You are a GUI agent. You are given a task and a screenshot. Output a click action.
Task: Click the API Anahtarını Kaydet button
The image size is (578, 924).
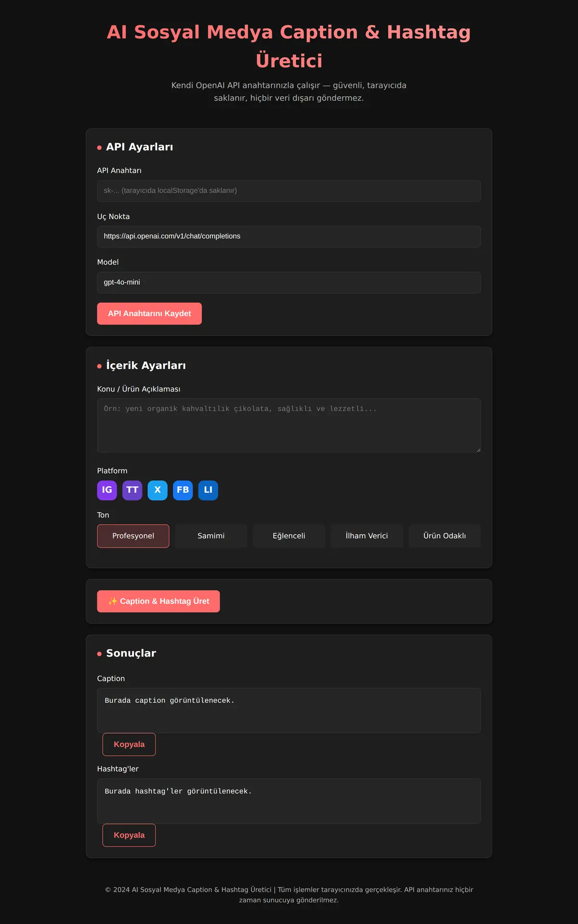[x=149, y=314]
